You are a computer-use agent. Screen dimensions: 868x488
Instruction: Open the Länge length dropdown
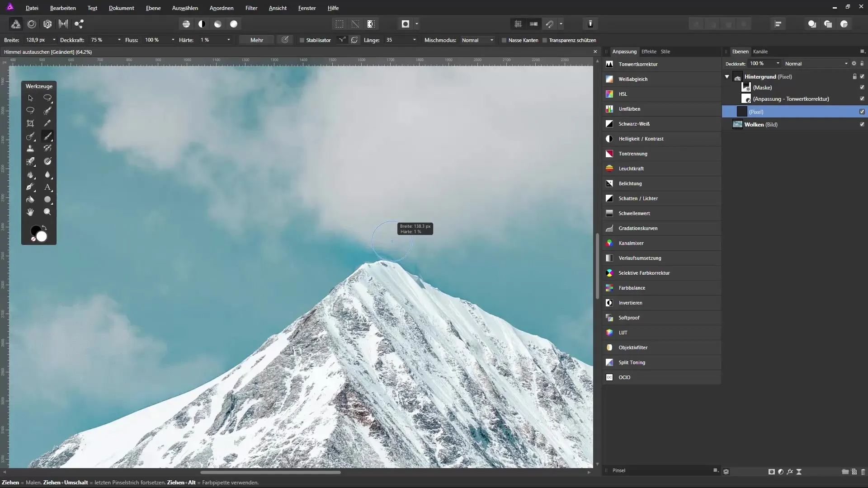pyautogui.click(x=415, y=40)
